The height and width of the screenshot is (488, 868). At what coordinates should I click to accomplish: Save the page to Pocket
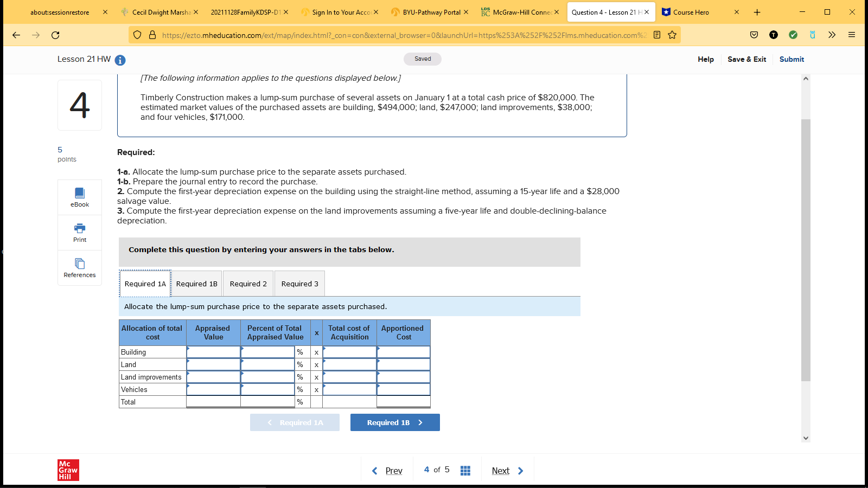tap(755, 35)
